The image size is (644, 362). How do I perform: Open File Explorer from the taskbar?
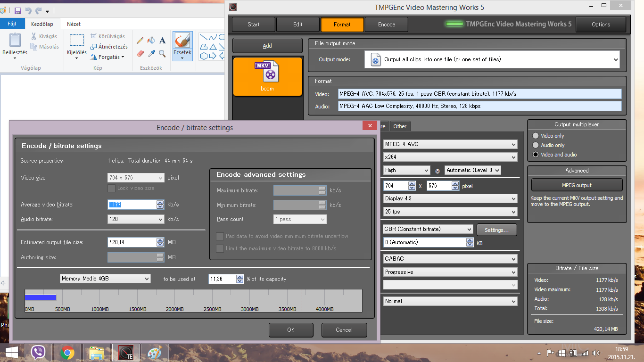coord(97,353)
